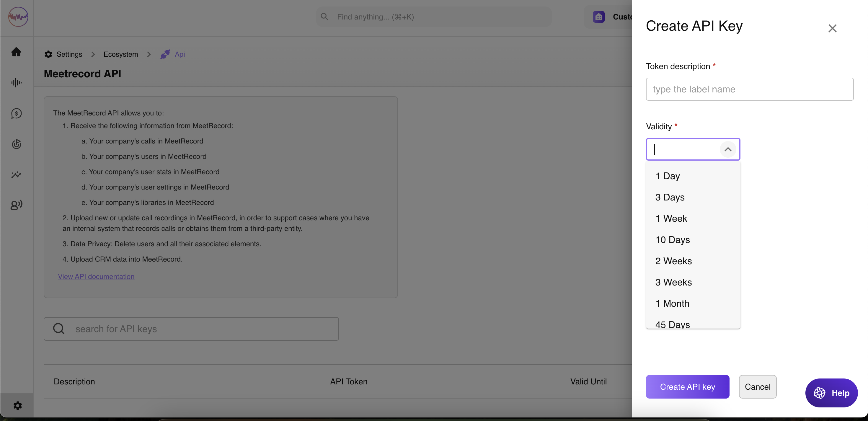Screen dimensions: 868x421
Task: Click the speaking person sidebar icon
Action: (16, 205)
